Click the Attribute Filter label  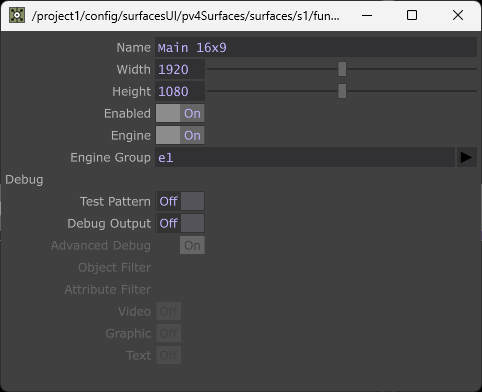pyautogui.click(x=108, y=290)
